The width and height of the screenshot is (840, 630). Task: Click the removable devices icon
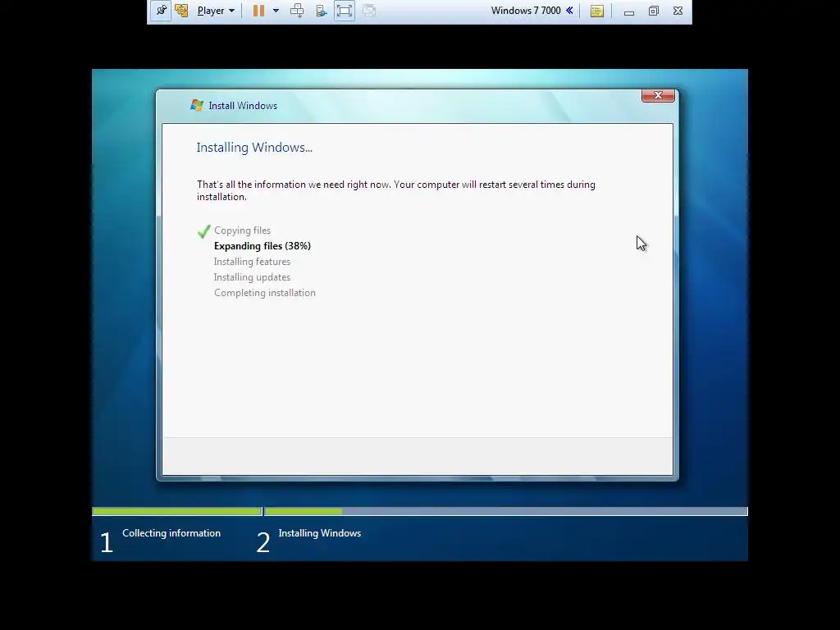coord(321,11)
